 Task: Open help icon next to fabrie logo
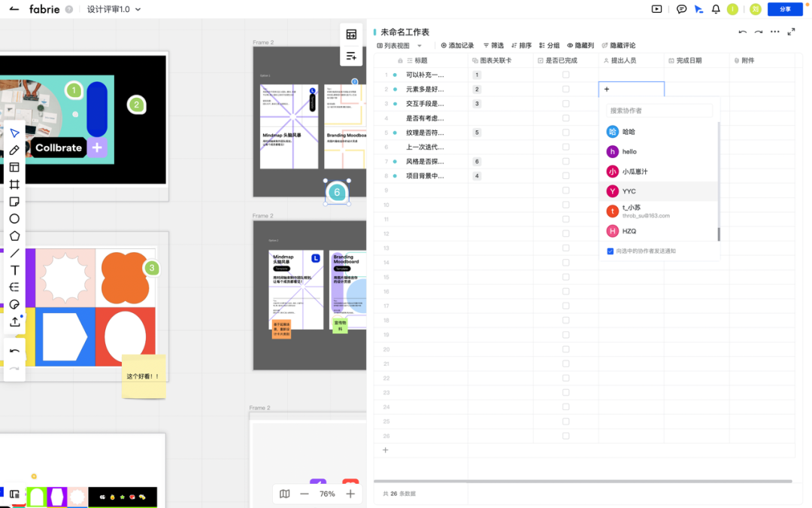pyautogui.click(x=69, y=9)
